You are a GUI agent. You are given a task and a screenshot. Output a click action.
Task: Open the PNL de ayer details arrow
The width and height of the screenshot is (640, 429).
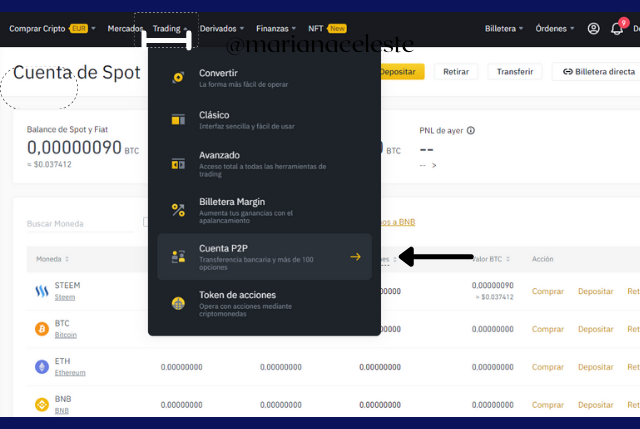(434, 165)
